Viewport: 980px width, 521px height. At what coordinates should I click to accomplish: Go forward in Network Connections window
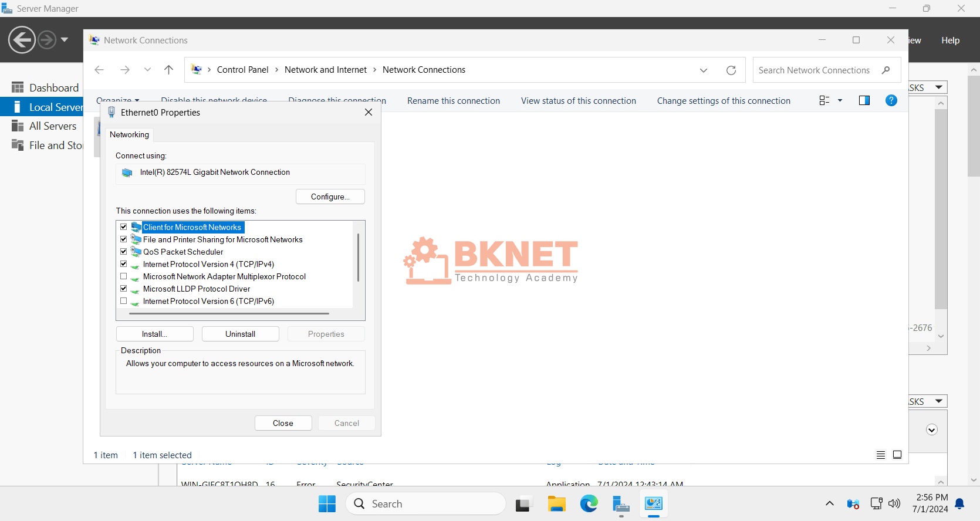click(x=124, y=70)
